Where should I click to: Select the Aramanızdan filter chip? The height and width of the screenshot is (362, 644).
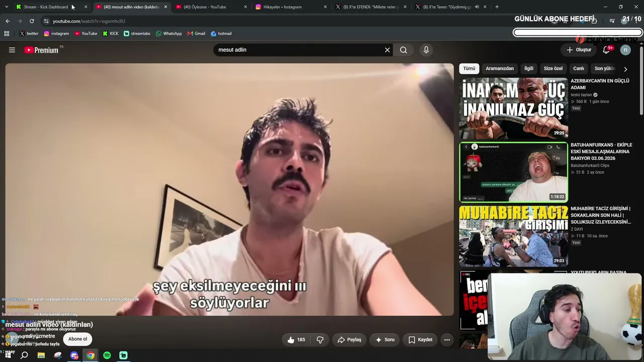point(500,68)
